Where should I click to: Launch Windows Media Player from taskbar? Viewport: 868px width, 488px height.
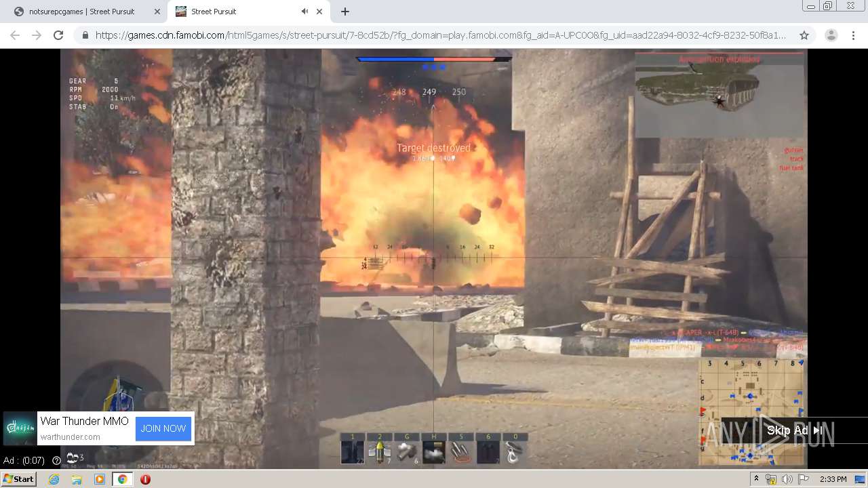click(100, 479)
